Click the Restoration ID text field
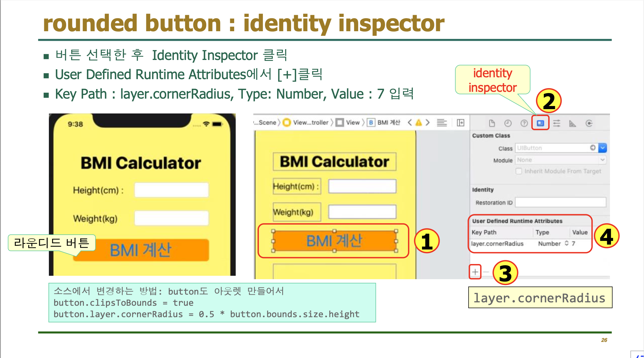The image size is (644, 358). [x=560, y=202]
